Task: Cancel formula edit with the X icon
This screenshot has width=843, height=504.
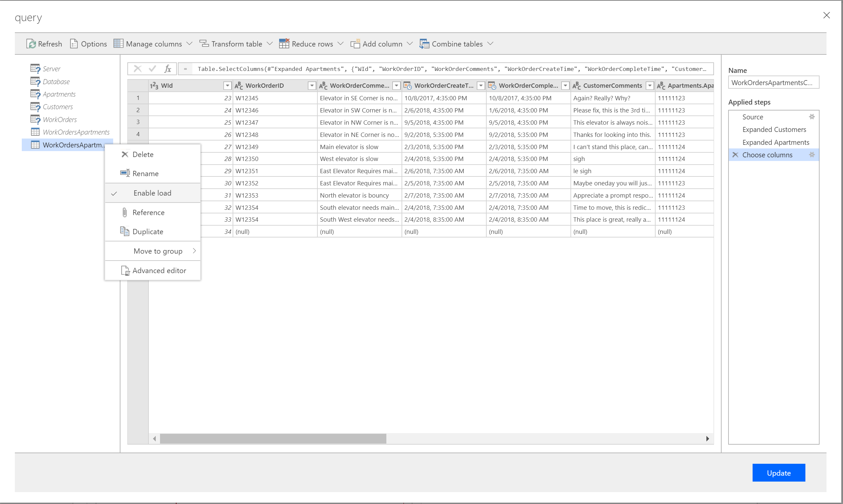Action: [138, 69]
